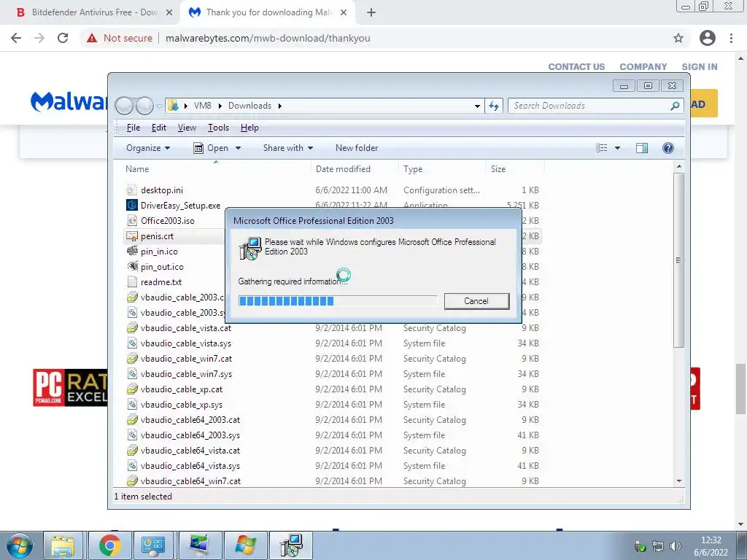
Task: Click the Explorer file list scrollbar thumb
Action: [679, 260]
